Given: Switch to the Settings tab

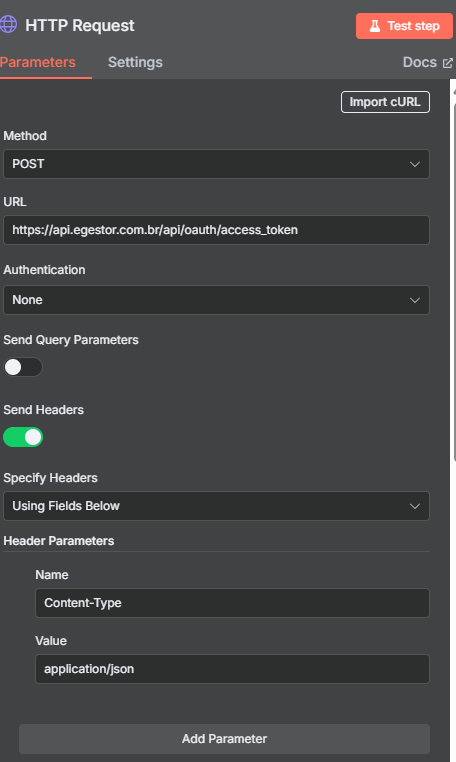Looking at the screenshot, I should [x=135, y=62].
